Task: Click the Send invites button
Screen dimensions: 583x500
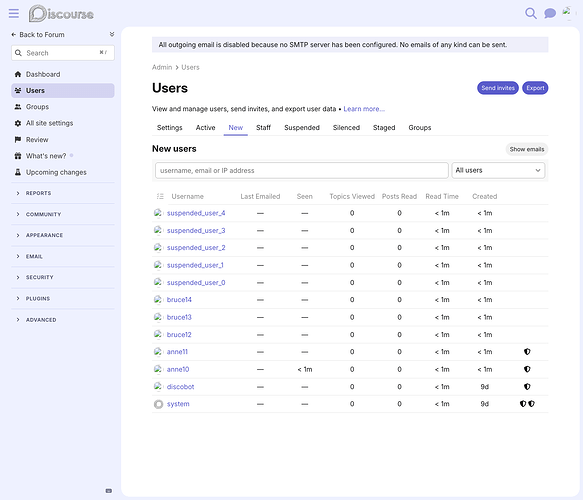Action: coord(498,88)
